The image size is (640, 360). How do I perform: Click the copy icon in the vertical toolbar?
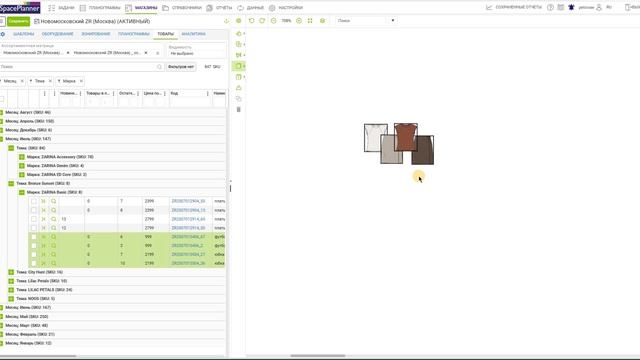pyautogui.click(x=239, y=99)
